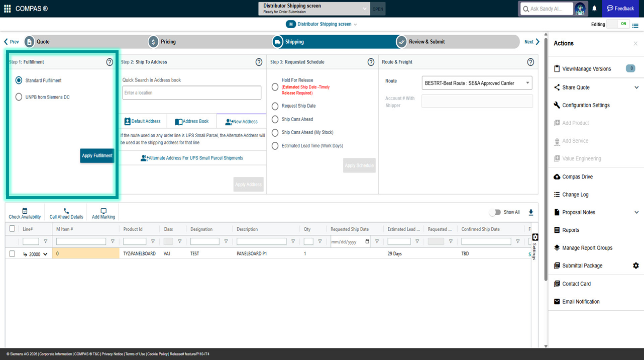Screen dimensions: 644x360
Task: Select the UNPB from Siemens DC option
Action: point(19,97)
